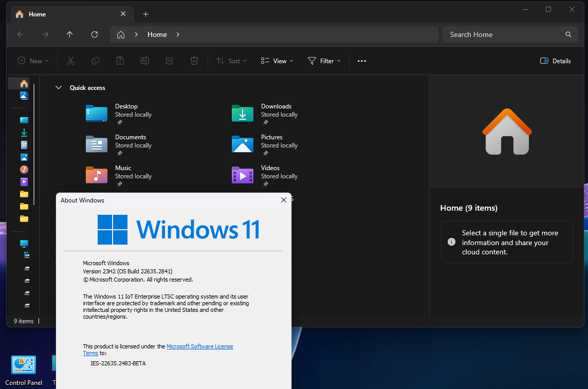Screen dimensions: 588x389
Task: Open the Sort dropdown menu
Action: click(x=231, y=61)
